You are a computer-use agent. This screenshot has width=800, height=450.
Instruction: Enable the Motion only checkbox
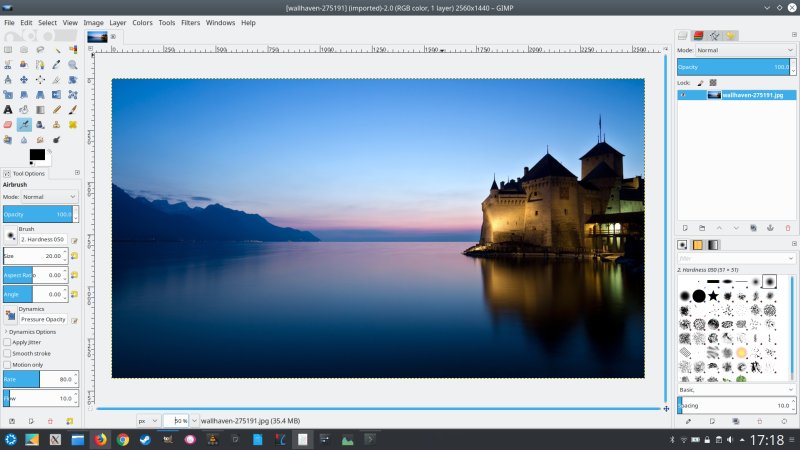coord(7,365)
